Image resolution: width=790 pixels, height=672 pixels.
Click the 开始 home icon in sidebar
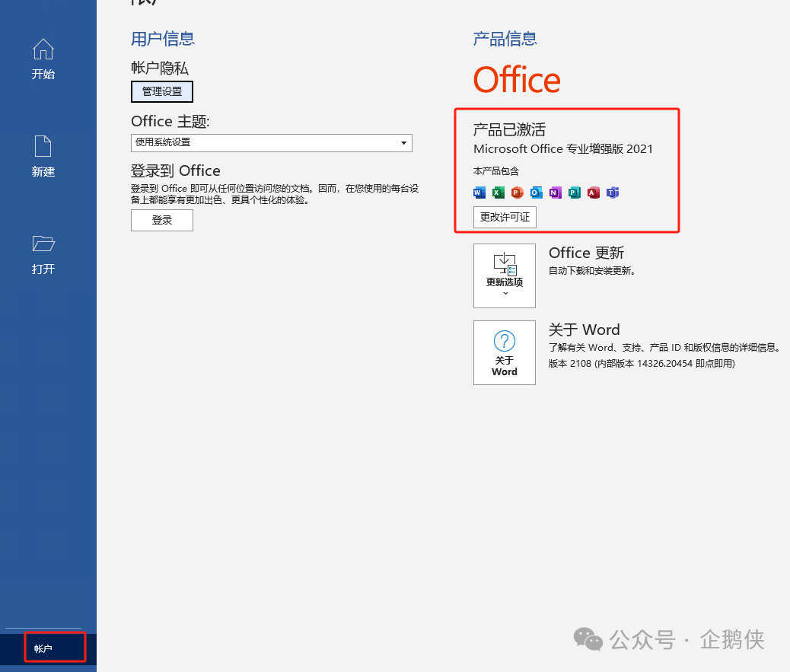(43, 50)
